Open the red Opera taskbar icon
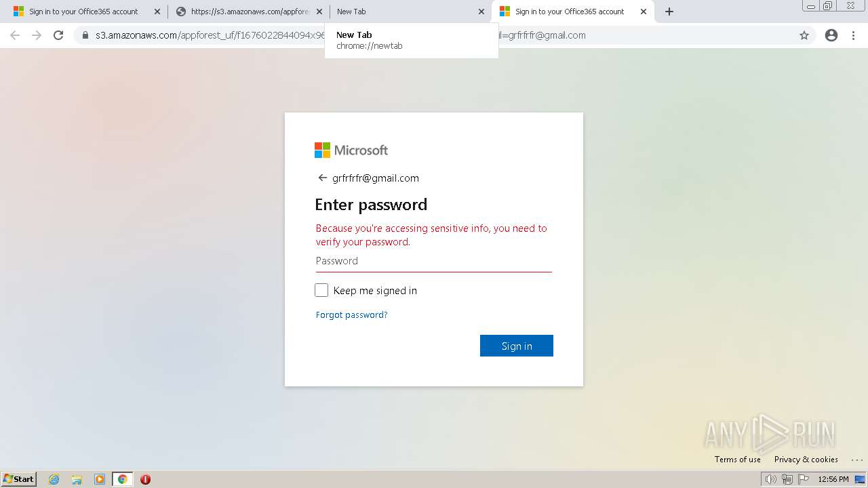 (x=145, y=479)
